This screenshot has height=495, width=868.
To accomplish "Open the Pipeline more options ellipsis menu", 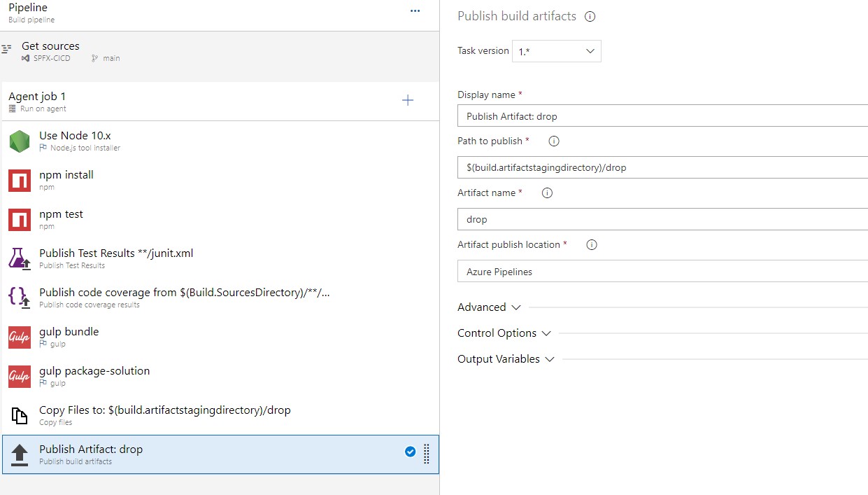I will [415, 11].
